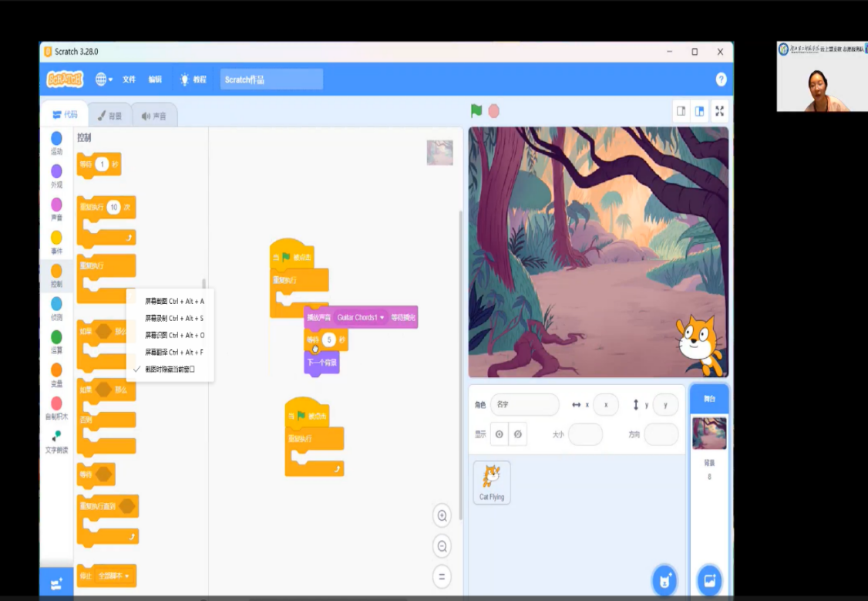Set sprite visibility to hidden icon

pyautogui.click(x=518, y=434)
